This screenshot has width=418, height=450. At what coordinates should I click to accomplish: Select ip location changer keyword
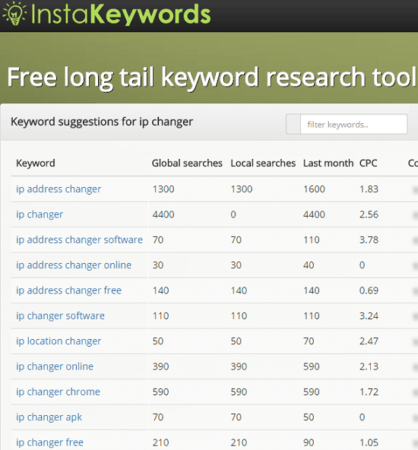click(x=59, y=341)
